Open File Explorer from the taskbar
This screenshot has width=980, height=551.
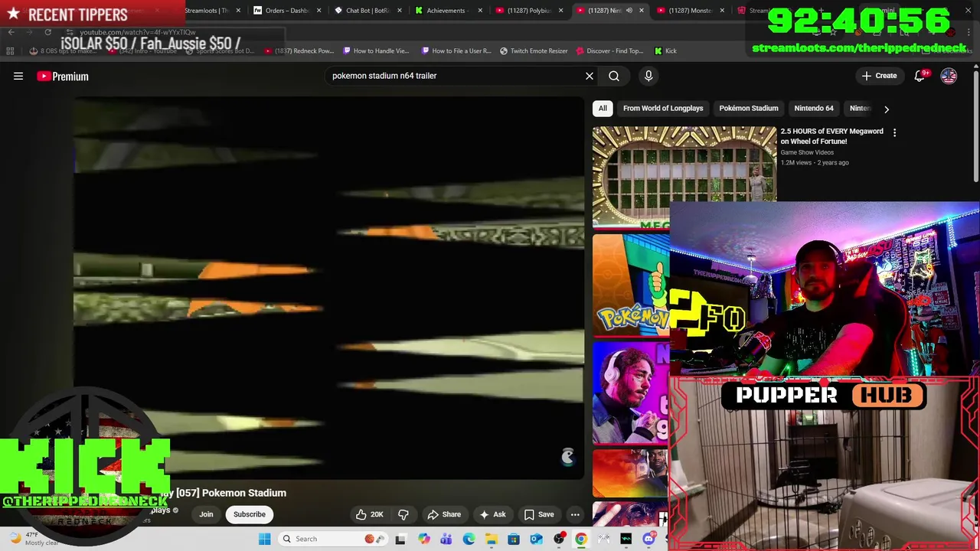491,539
